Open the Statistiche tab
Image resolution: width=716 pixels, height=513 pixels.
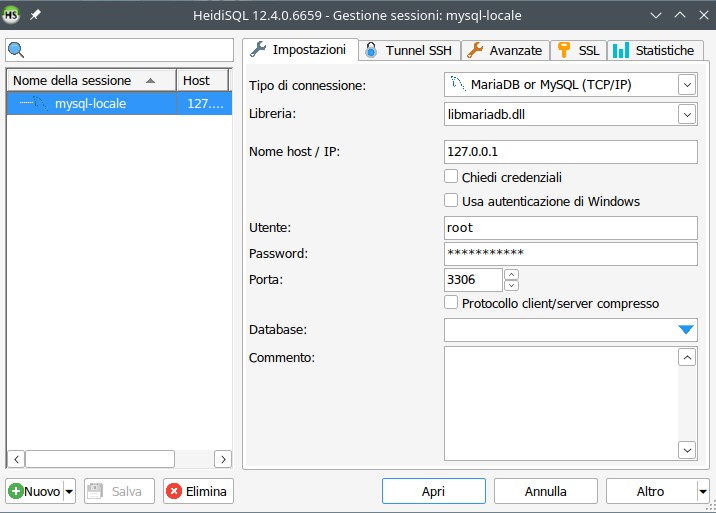coord(655,50)
